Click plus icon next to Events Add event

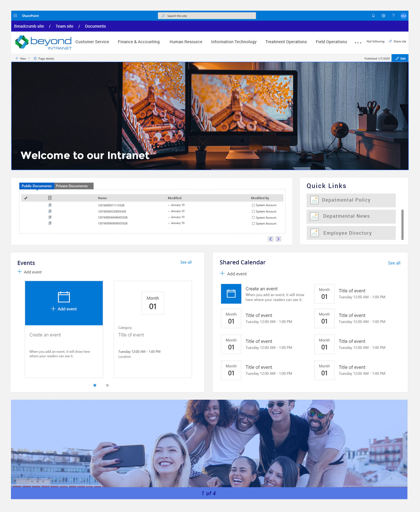[x=20, y=272]
